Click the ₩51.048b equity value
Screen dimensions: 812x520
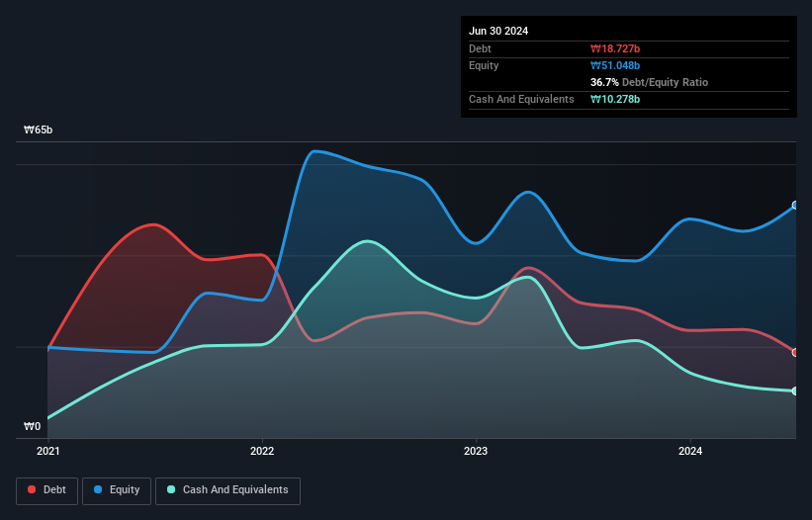615,65
